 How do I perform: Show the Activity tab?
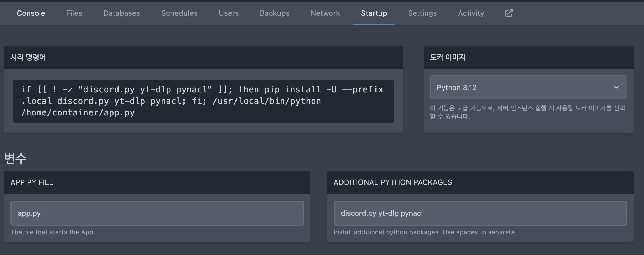[x=471, y=13]
